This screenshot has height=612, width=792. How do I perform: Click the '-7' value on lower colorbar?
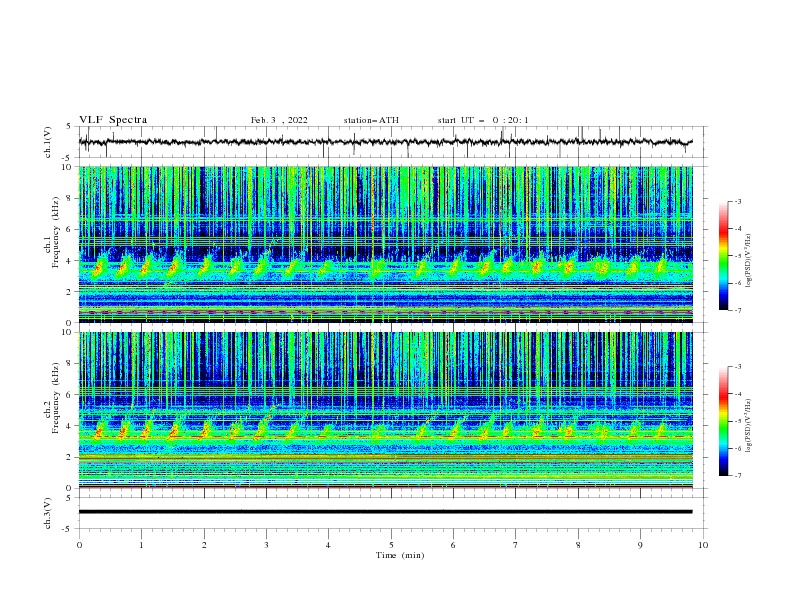pos(737,476)
